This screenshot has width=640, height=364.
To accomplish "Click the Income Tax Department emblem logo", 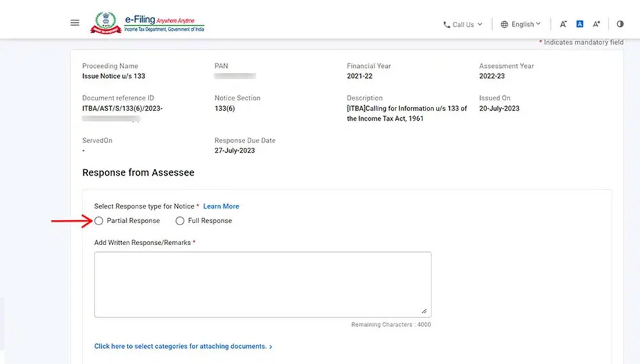I will 106,23.
